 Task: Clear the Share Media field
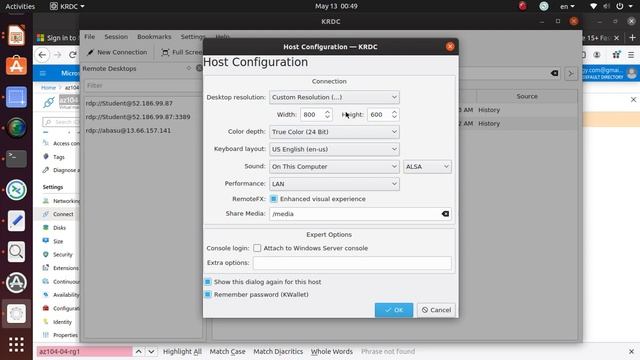(445, 214)
